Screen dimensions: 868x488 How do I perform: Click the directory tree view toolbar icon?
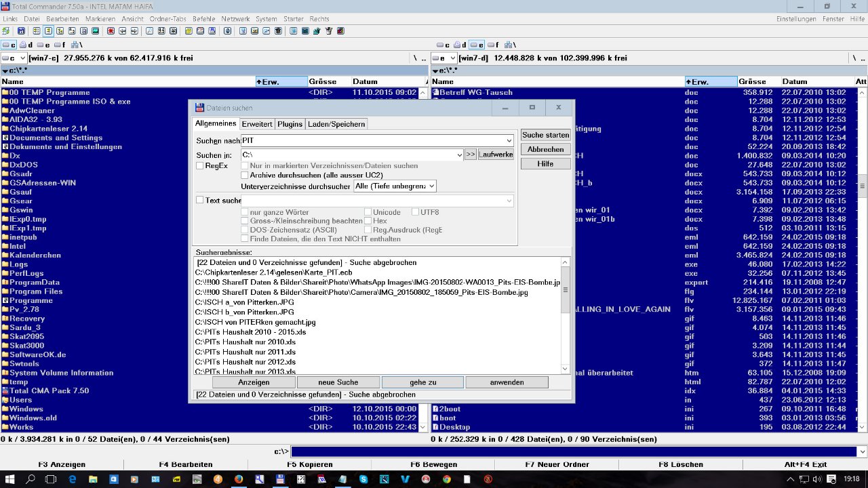pos(60,30)
